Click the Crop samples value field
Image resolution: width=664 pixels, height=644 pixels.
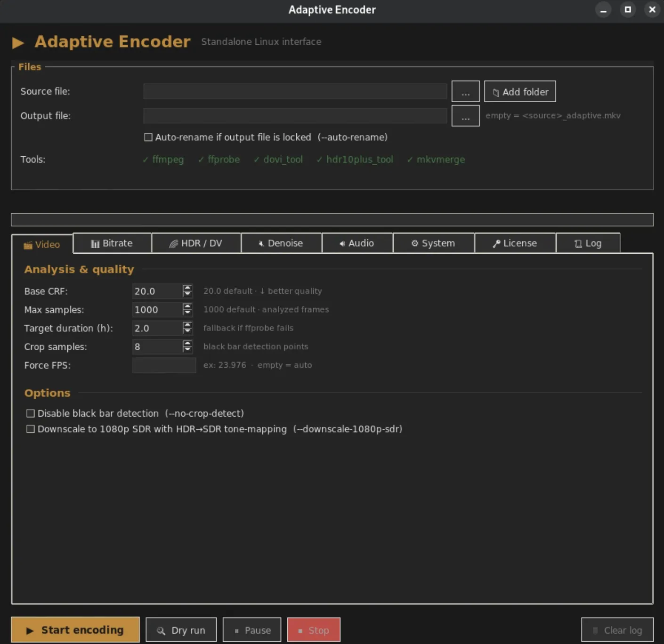[x=157, y=346]
